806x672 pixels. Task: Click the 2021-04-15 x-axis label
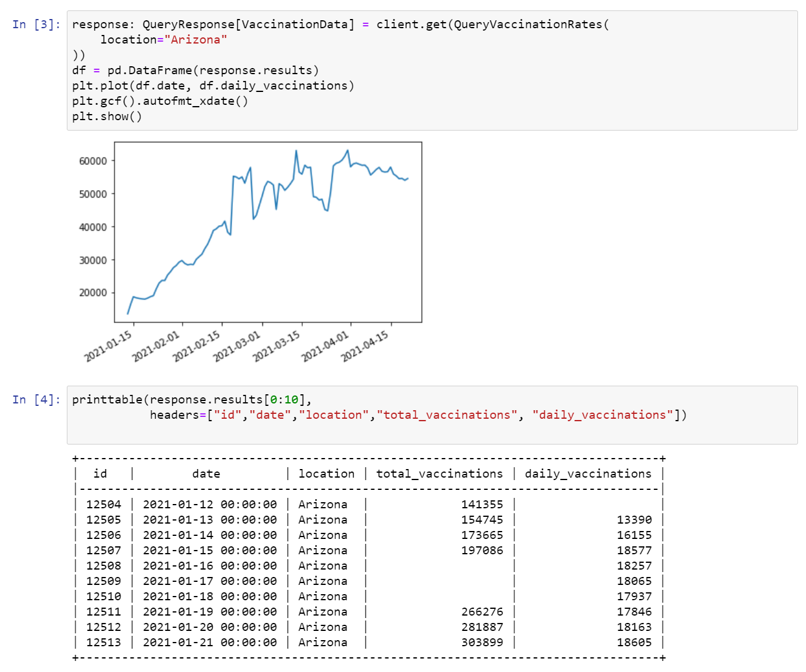click(x=365, y=346)
